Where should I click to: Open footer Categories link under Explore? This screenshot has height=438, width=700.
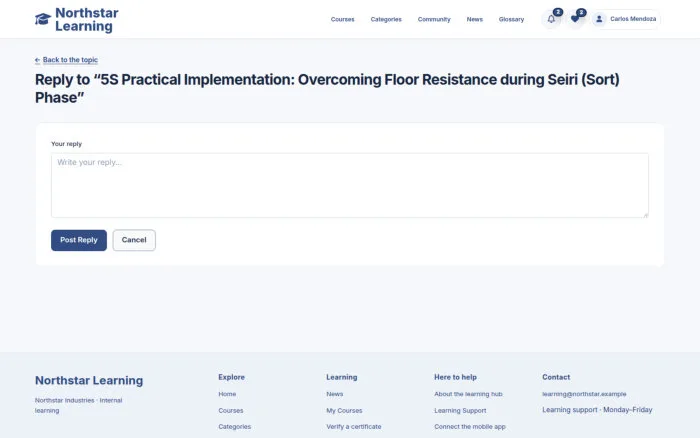[234, 427]
